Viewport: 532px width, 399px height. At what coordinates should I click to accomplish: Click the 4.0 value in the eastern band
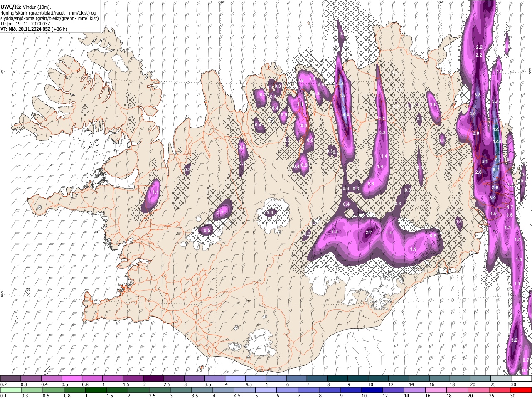[x=473, y=113]
